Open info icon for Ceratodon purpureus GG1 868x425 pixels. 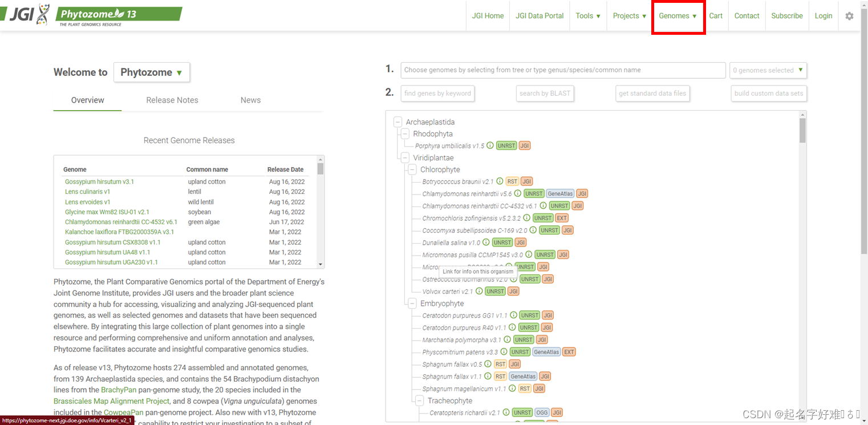pyautogui.click(x=513, y=315)
